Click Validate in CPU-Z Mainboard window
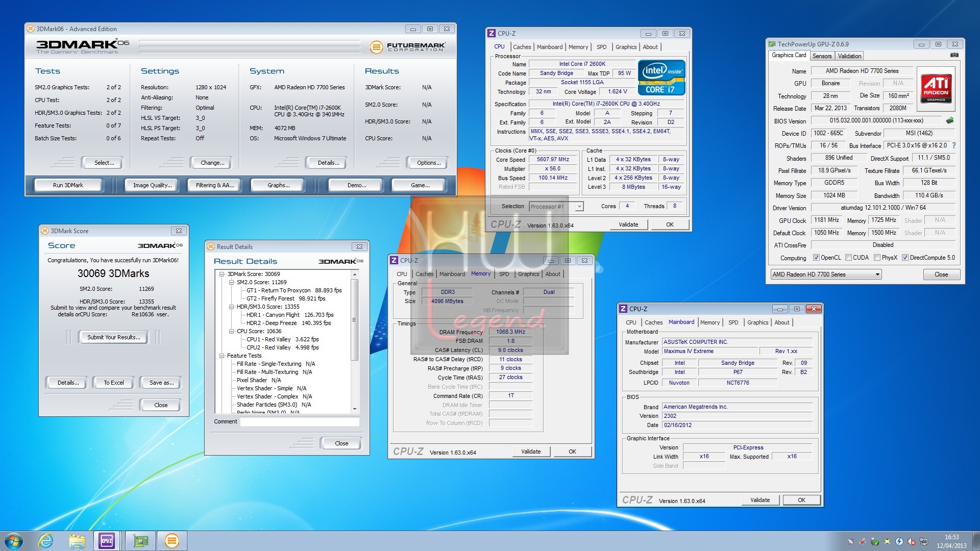This screenshot has width=980, height=551. 759,500
